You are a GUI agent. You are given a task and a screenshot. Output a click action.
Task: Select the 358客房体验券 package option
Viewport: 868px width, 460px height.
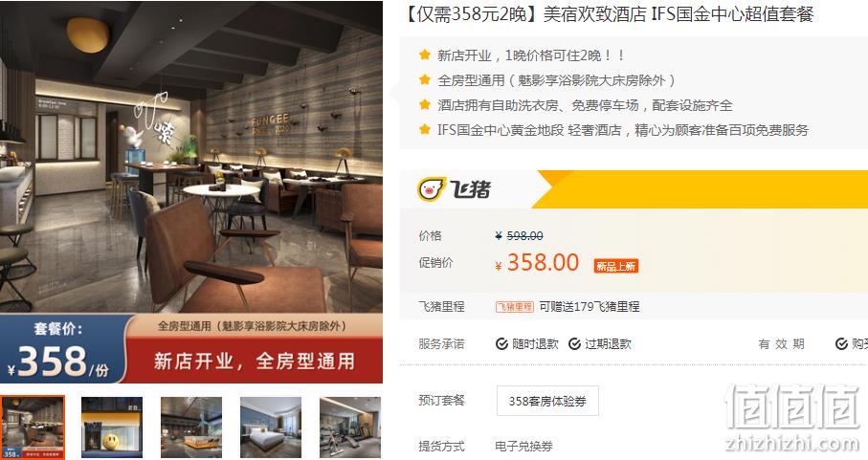(x=547, y=401)
